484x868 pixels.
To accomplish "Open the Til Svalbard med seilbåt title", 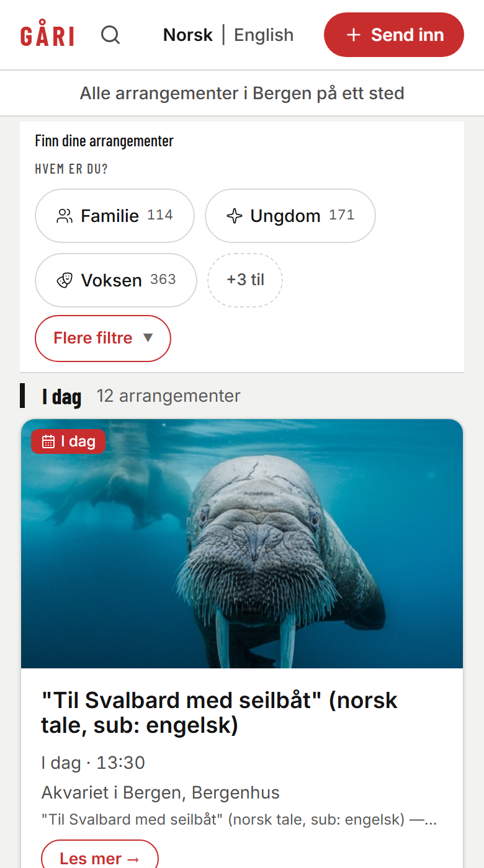I will coord(219,712).
